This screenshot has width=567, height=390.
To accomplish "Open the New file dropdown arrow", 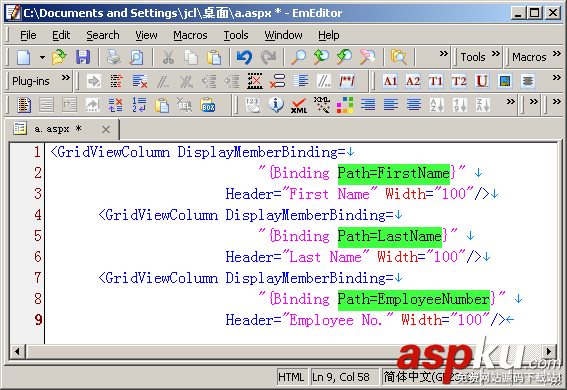I will point(42,57).
